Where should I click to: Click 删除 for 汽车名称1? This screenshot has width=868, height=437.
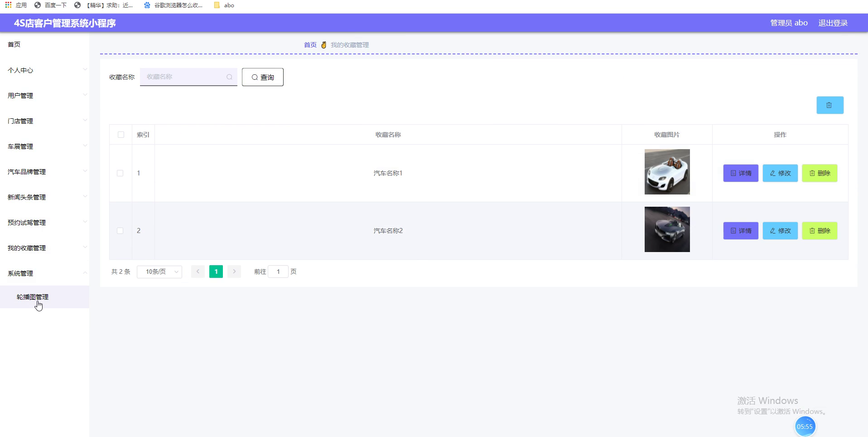(820, 173)
